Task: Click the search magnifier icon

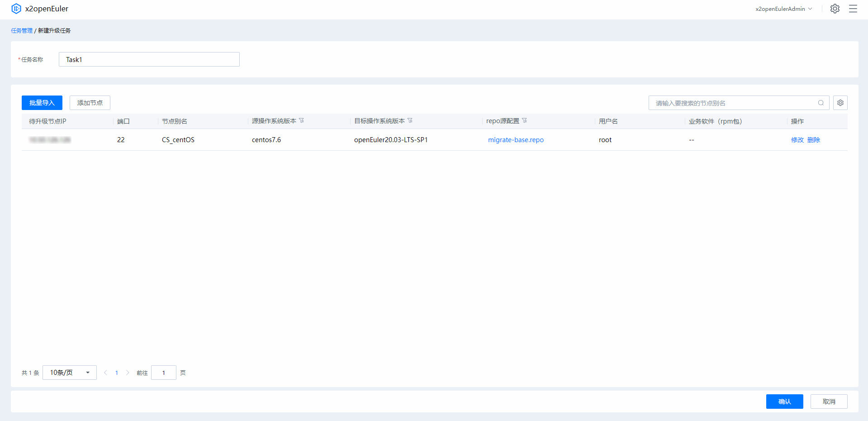Action: point(821,103)
